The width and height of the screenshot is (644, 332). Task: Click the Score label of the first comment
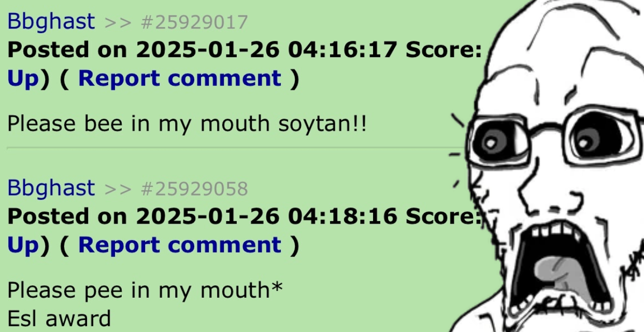tap(444, 50)
